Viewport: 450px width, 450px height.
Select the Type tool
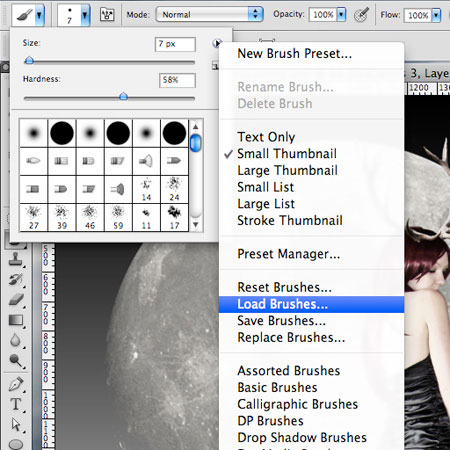[x=15, y=404]
